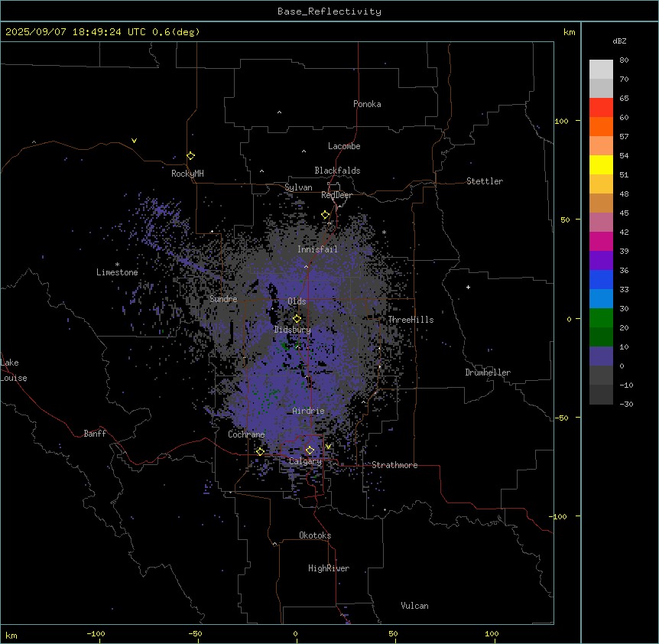659x644 pixels.
Task: Click the Lacombe city label
Action: tap(344, 146)
